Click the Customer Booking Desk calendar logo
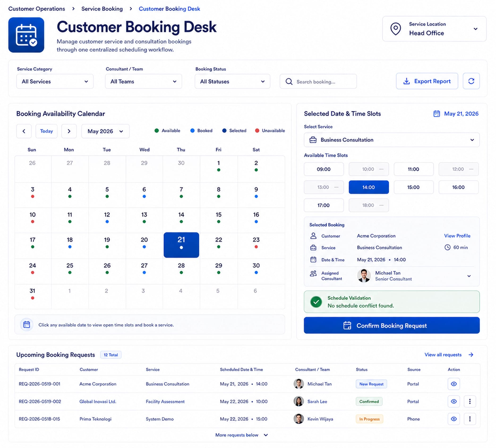Image resolution: width=496 pixels, height=448 pixels. pyautogui.click(x=26, y=35)
